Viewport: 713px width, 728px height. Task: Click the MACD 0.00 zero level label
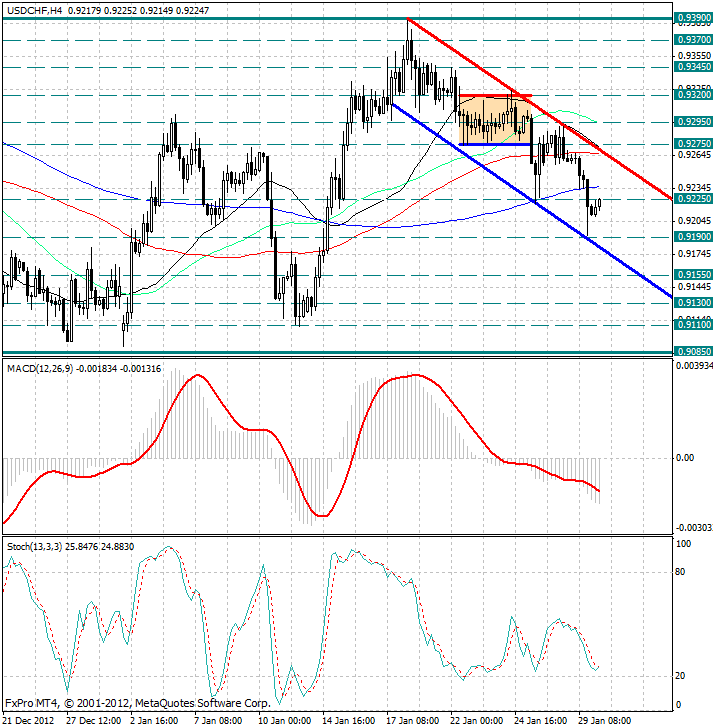coord(685,458)
